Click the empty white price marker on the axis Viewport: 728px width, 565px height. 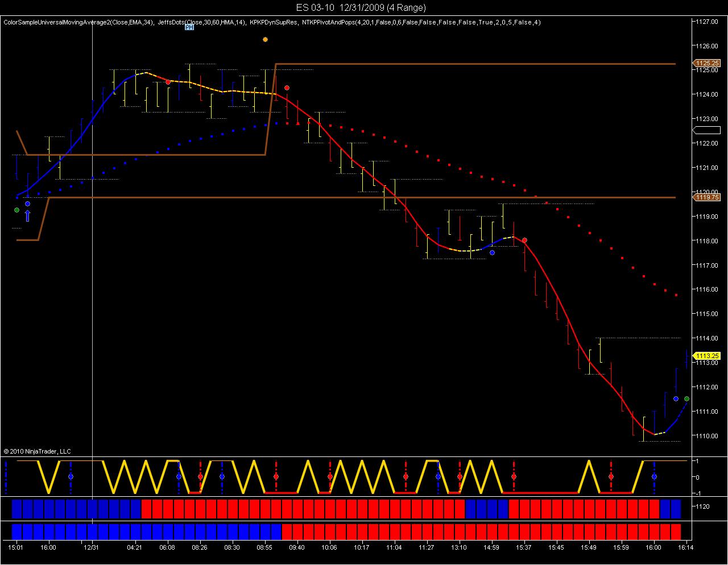click(706, 130)
